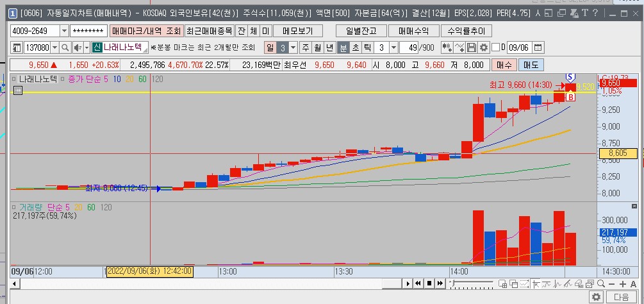Toggle the 체 button
This screenshot has height=304, width=644.
coord(254,31)
